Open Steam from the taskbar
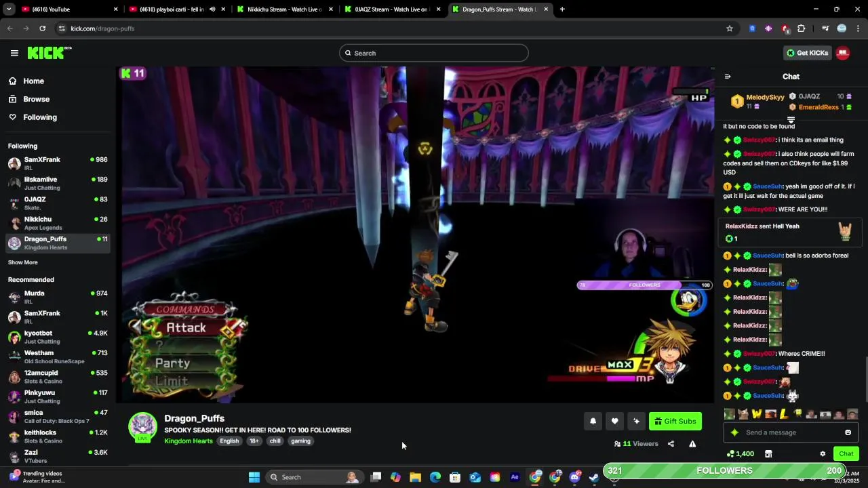The image size is (868, 488). (x=594, y=477)
